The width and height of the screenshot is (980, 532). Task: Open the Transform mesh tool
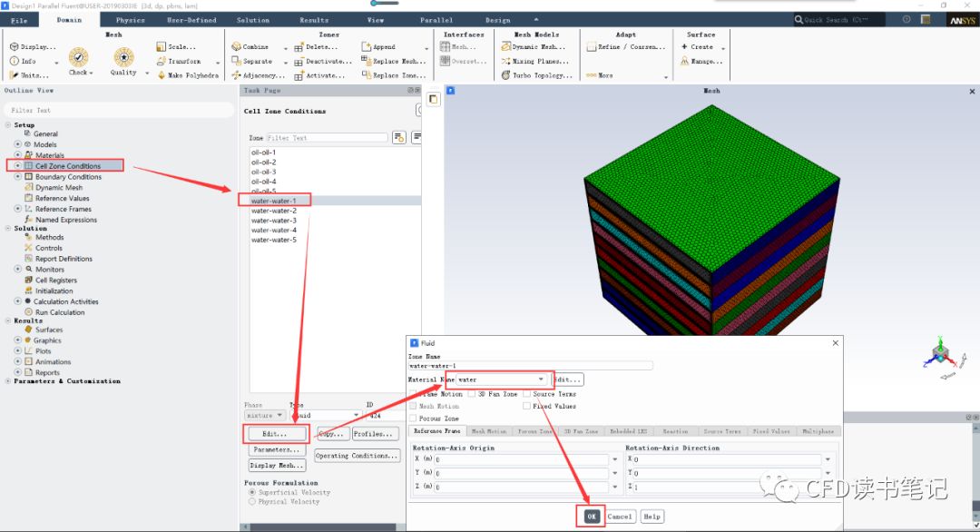point(179,61)
